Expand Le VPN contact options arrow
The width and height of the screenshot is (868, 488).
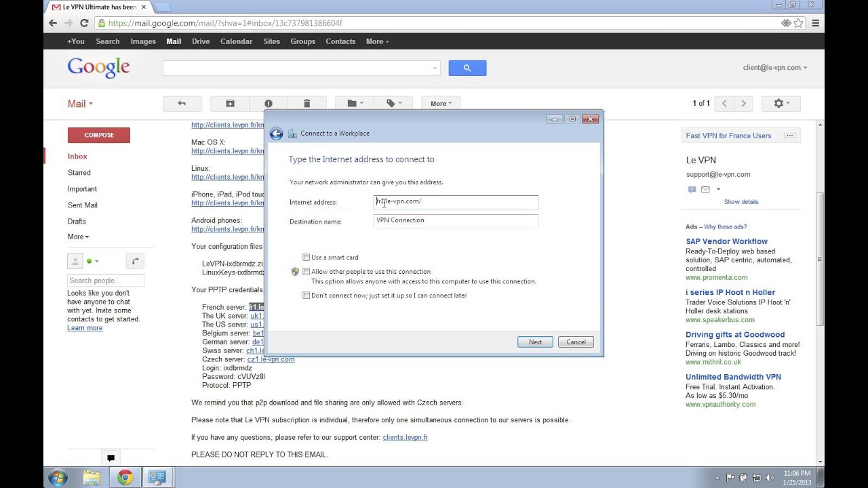718,190
